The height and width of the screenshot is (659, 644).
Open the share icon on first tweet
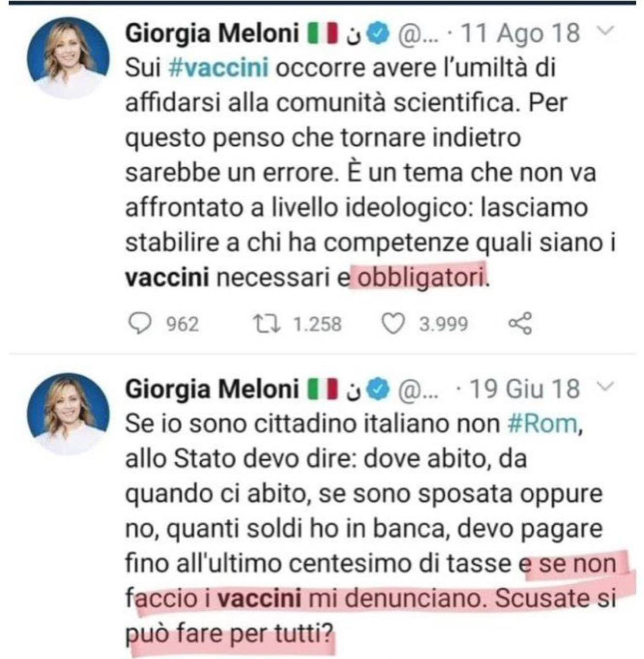point(520,324)
